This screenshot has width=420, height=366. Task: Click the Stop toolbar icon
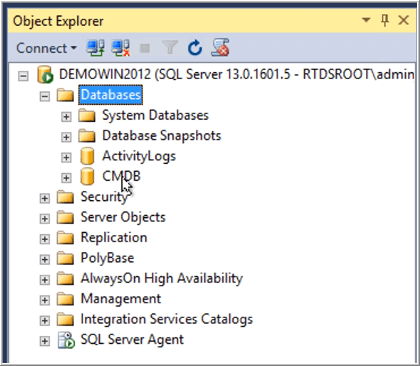pyautogui.click(x=145, y=49)
